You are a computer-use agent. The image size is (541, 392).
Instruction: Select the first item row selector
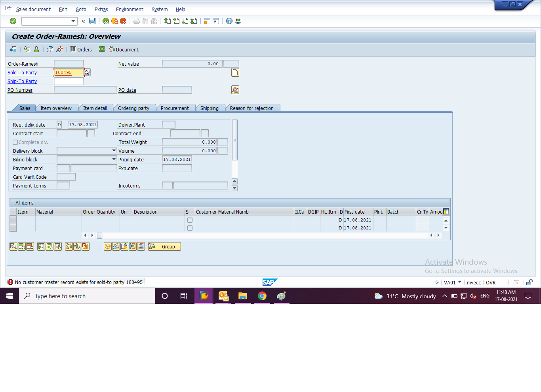13,220
